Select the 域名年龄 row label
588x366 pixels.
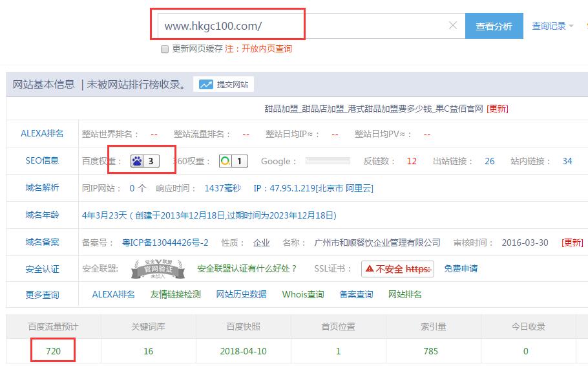click(x=42, y=215)
